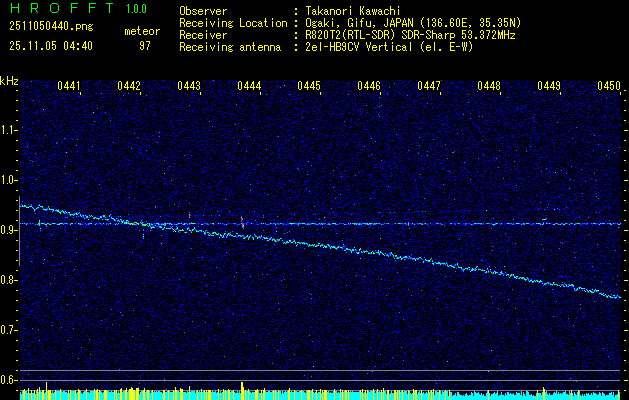Select the 1.1 frequency axis label

(9, 129)
